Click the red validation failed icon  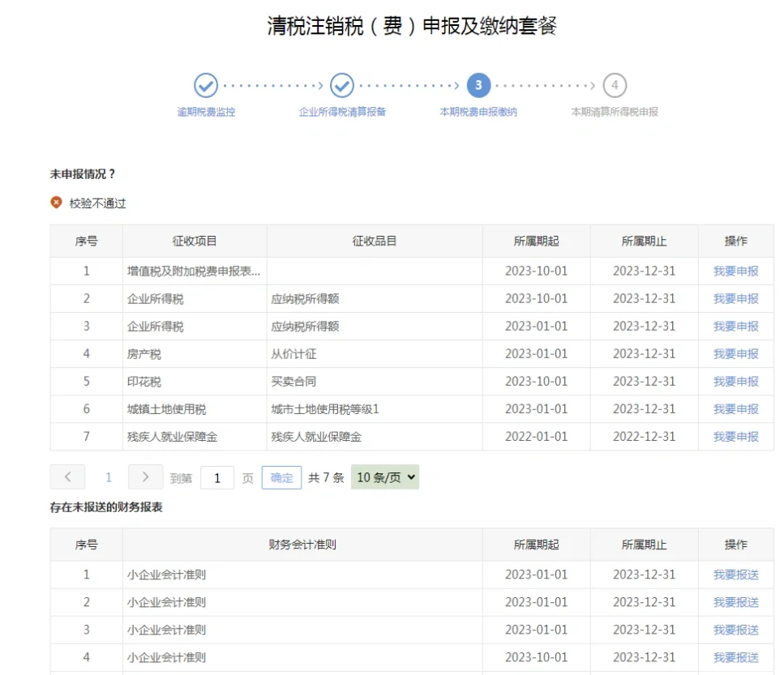tap(56, 203)
